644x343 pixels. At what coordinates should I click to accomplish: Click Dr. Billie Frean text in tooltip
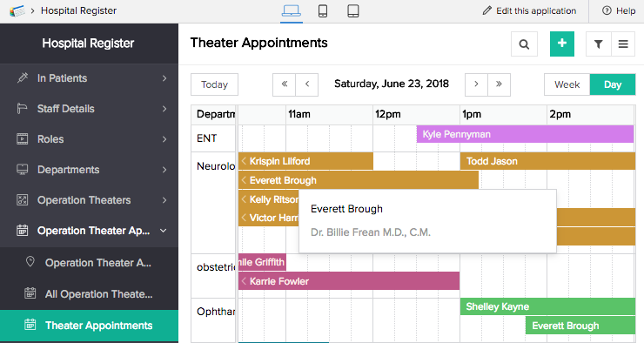[371, 232]
